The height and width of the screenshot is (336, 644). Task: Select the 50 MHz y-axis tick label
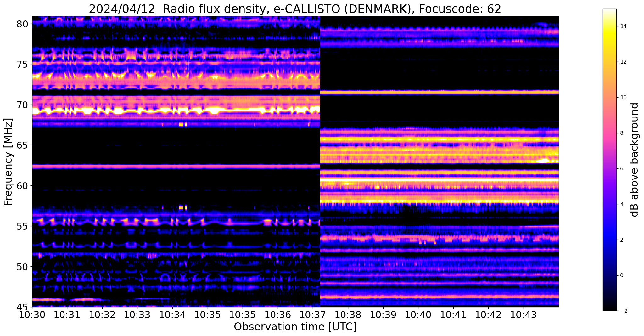coord(22,267)
